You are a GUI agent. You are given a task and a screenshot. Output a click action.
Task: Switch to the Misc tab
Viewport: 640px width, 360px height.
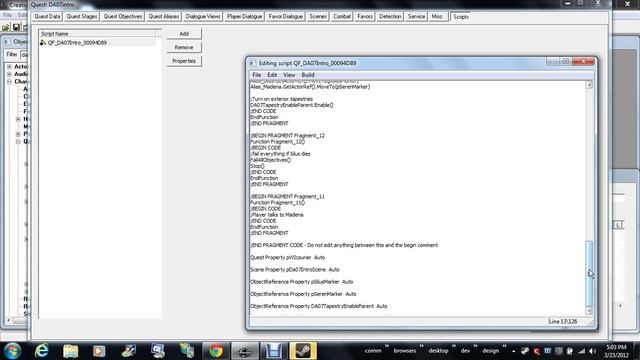click(437, 16)
